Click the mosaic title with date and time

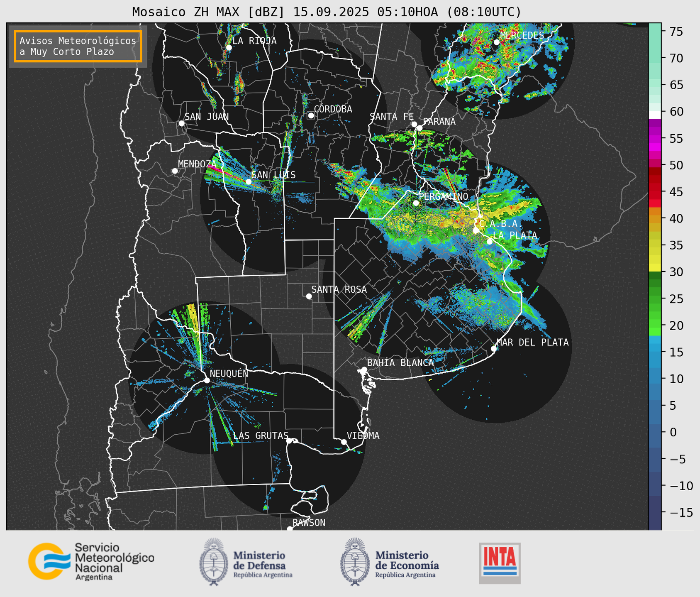pyautogui.click(x=327, y=12)
